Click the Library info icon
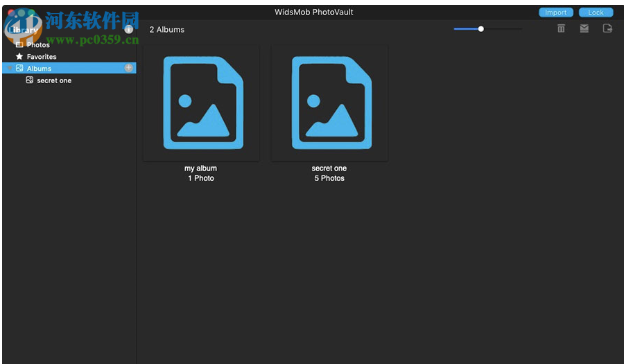 click(128, 29)
